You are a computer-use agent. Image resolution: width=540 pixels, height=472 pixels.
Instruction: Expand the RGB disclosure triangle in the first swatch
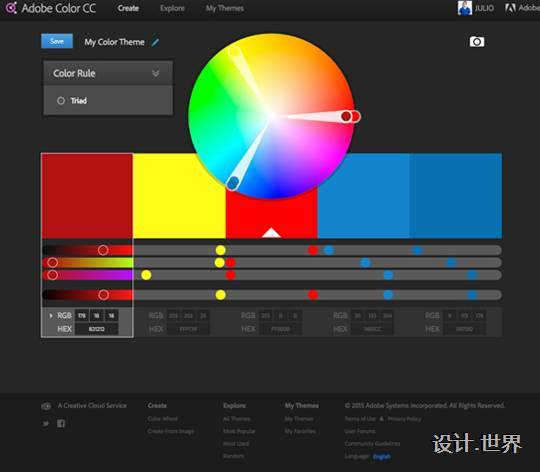point(51,315)
